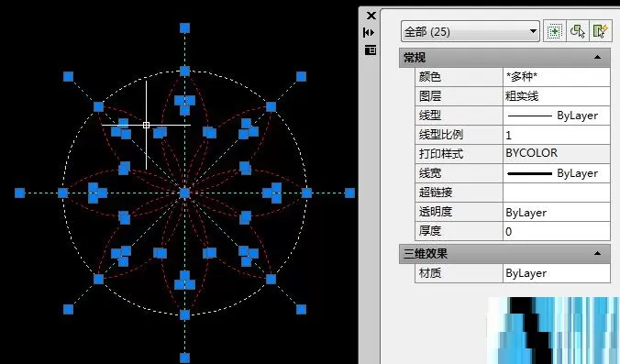
Task: Click the 打印样式 BYCOLOR value
Action: point(557,153)
